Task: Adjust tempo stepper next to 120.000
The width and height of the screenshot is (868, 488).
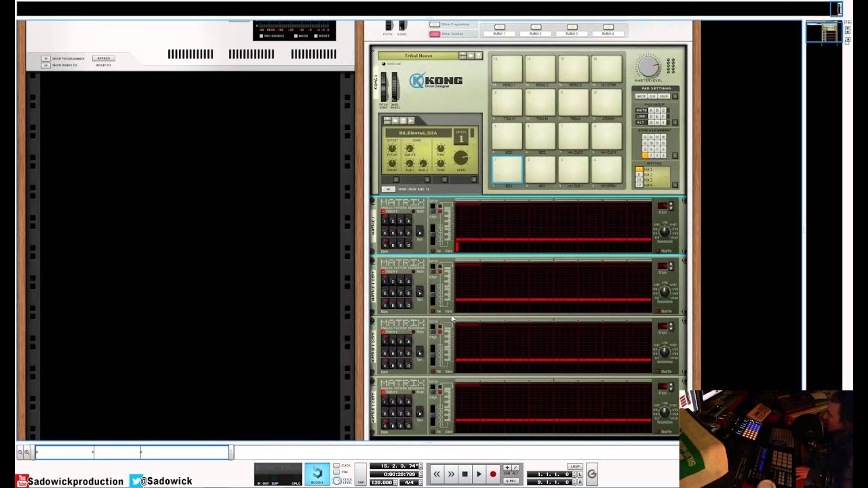Action: click(x=396, y=483)
